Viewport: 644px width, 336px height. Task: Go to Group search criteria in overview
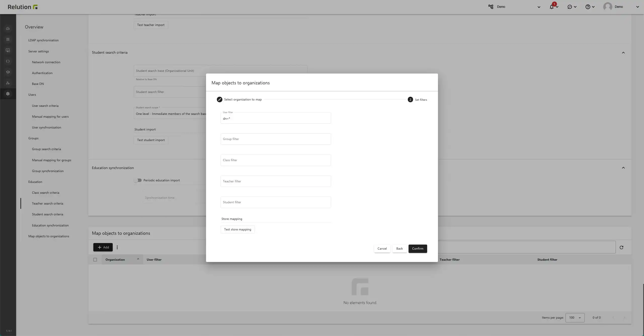pyautogui.click(x=47, y=149)
